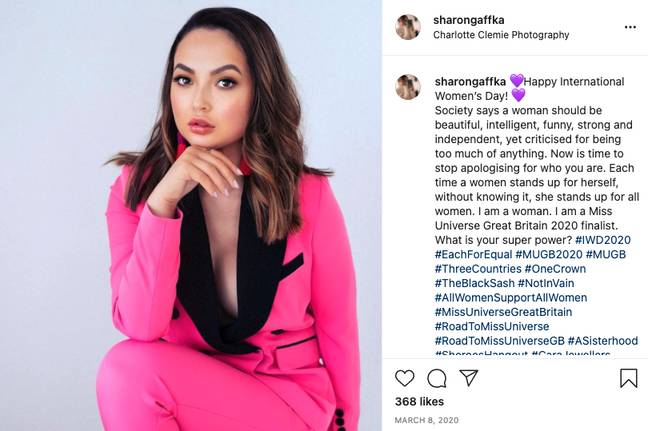Open sharongaffka username in the caption
The height and width of the screenshot is (431, 648).
click(470, 82)
